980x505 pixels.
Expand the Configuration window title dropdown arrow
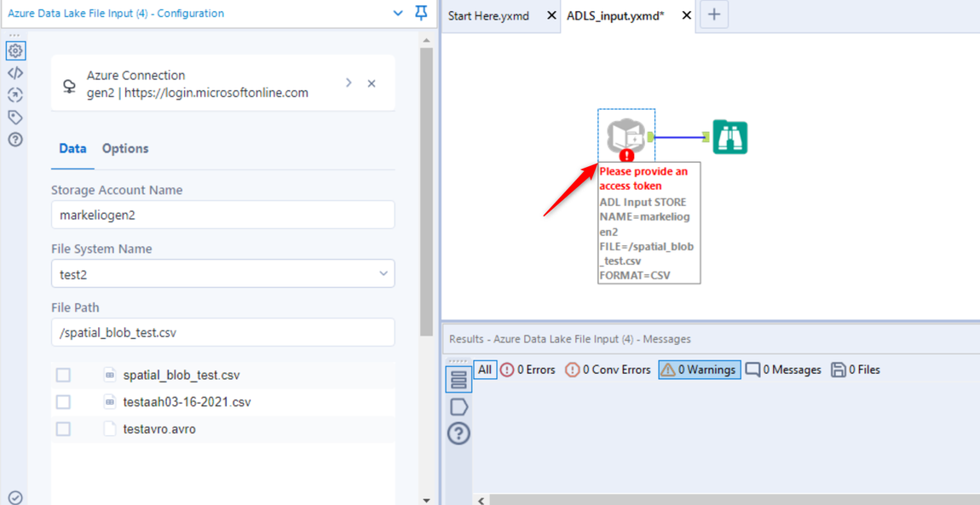point(397,13)
